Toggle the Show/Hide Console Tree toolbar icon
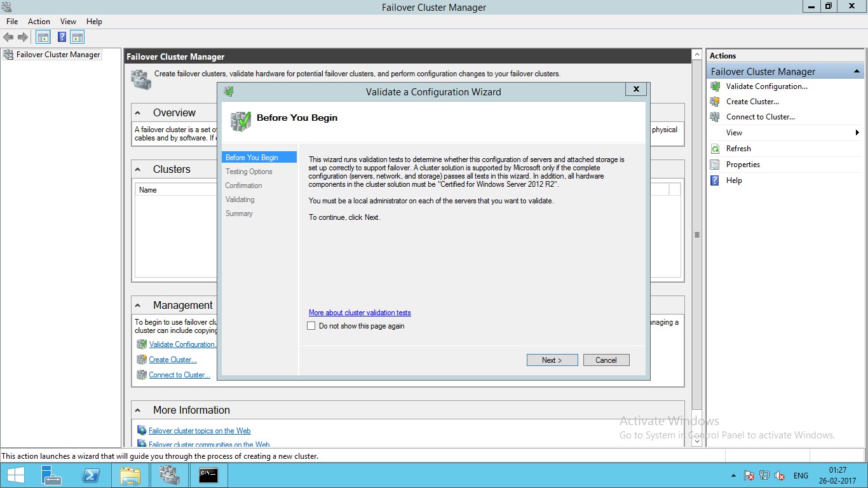Viewport: 868px width, 488px height. [x=43, y=37]
